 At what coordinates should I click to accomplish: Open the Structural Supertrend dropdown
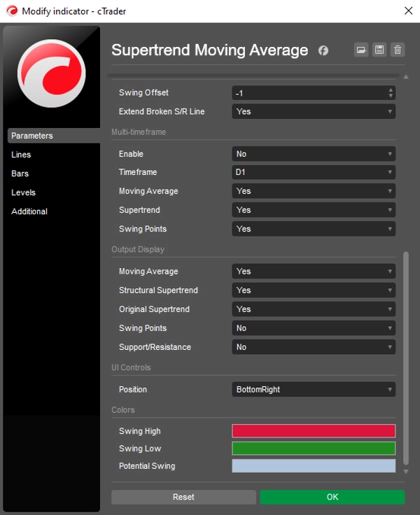314,290
